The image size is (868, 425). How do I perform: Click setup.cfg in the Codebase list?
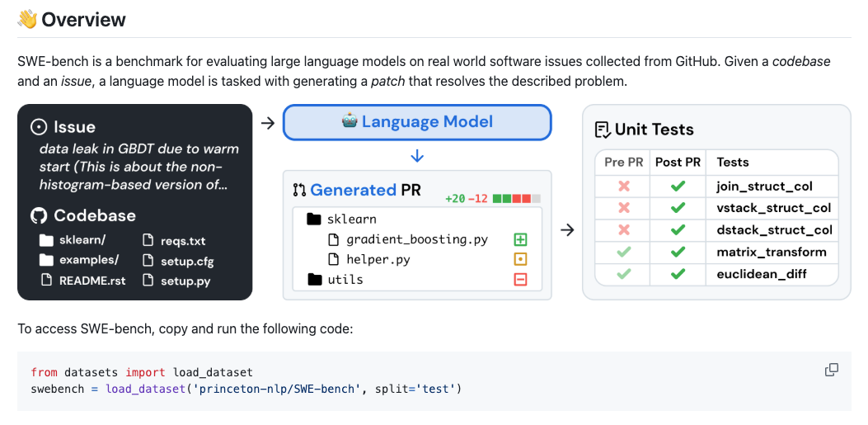click(x=187, y=261)
